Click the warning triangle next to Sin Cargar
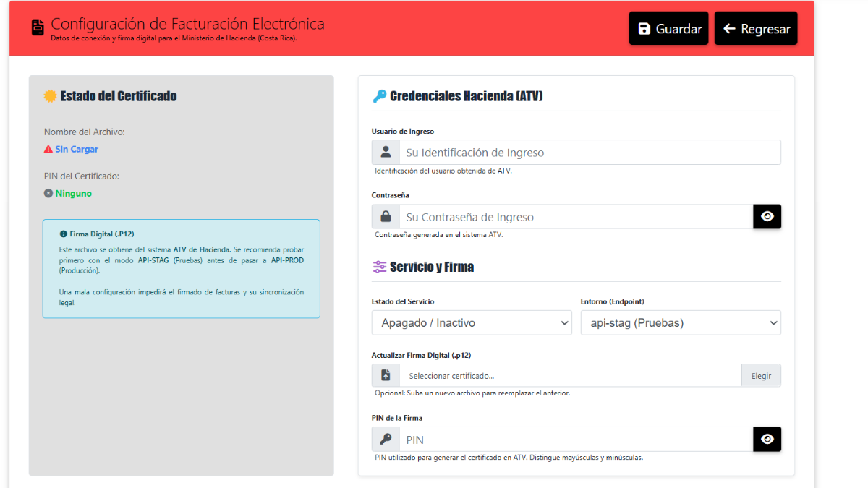Image resolution: width=868 pixels, height=488 pixels. pyautogui.click(x=48, y=150)
